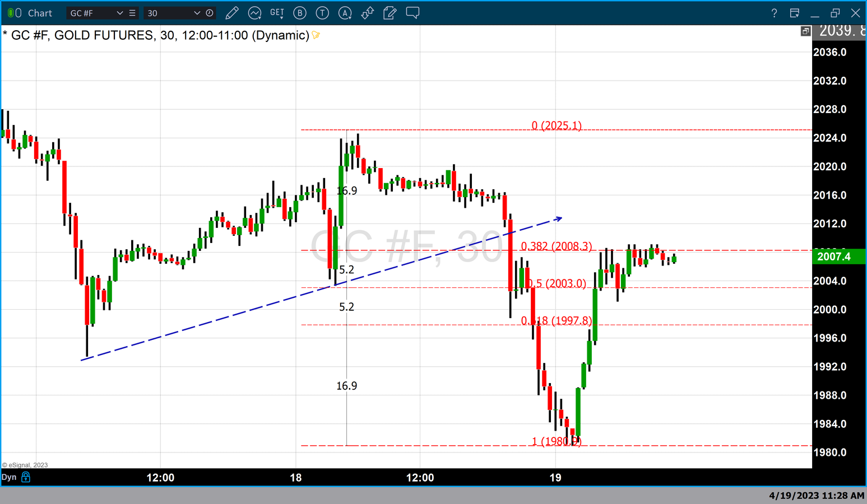867x504 pixels.
Task: Open the window layout dropdown icon
Action: pyautogui.click(x=794, y=13)
